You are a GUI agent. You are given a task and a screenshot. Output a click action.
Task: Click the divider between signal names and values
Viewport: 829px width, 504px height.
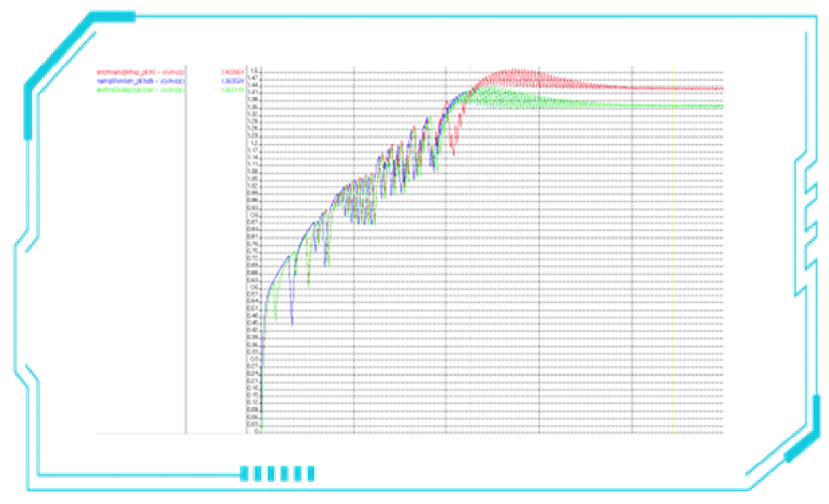point(185,248)
